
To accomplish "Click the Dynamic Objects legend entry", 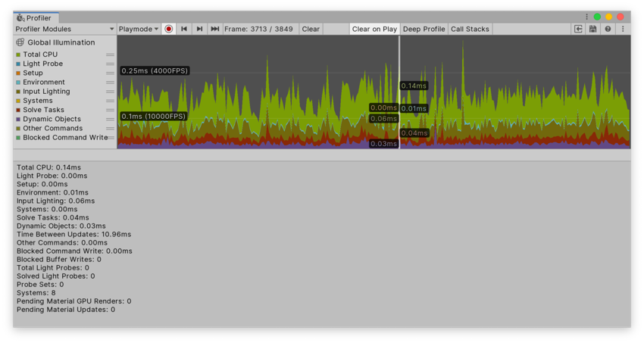I will click(x=52, y=119).
